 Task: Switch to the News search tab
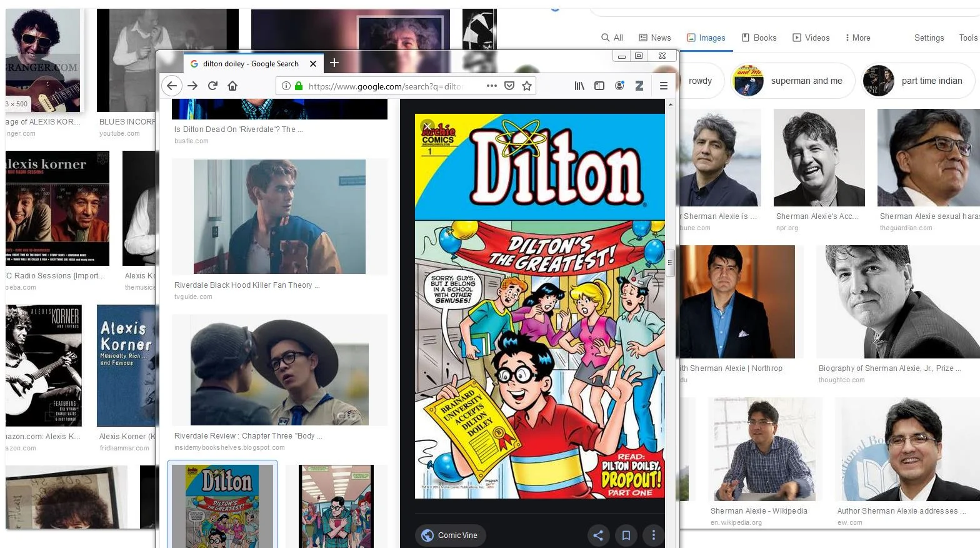pyautogui.click(x=654, y=38)
